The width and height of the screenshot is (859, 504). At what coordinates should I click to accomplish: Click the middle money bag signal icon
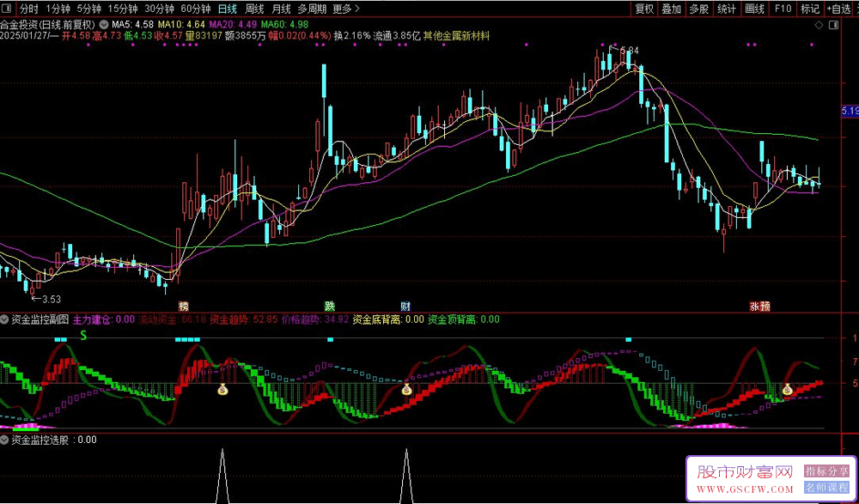(406, 390)
